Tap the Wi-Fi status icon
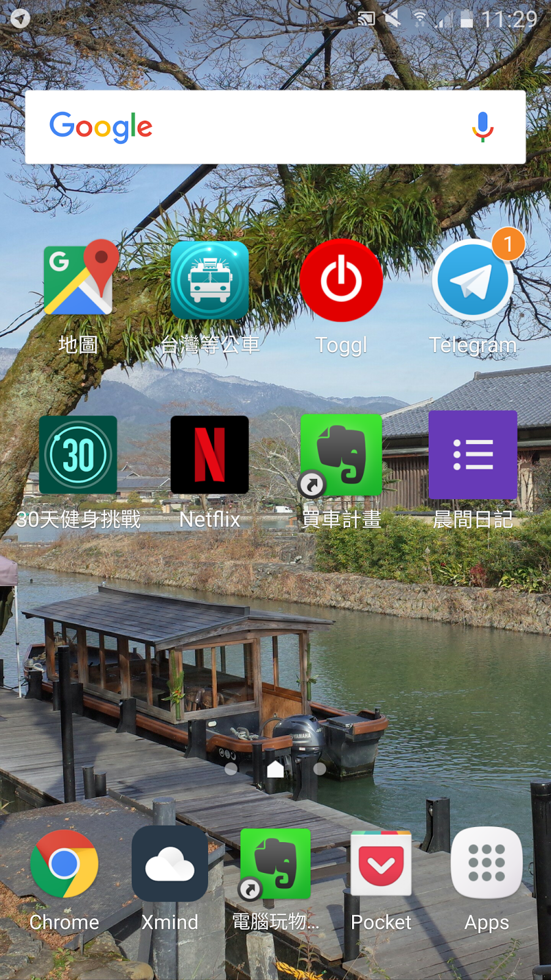Image resolution: width=551 pixels, height=980 pixels. coord(421,20)
